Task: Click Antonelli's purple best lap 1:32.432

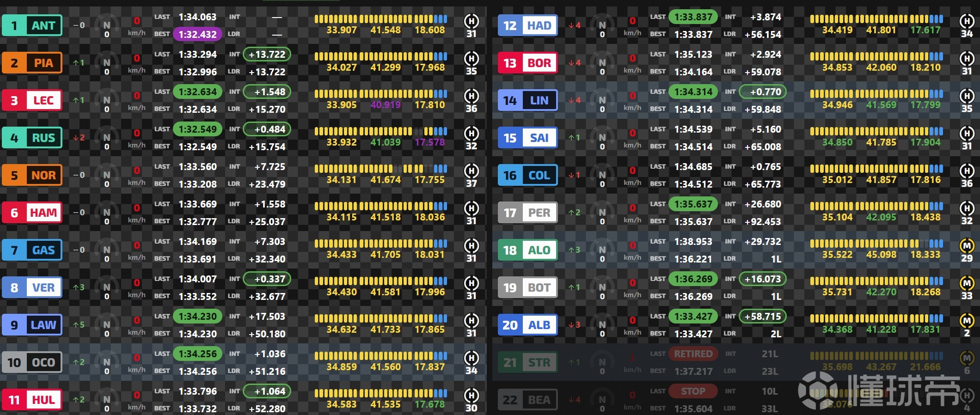Action: pos(197,34)
